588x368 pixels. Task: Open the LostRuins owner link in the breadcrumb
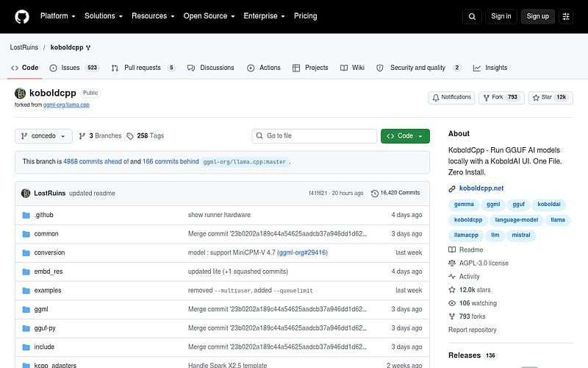24,47
